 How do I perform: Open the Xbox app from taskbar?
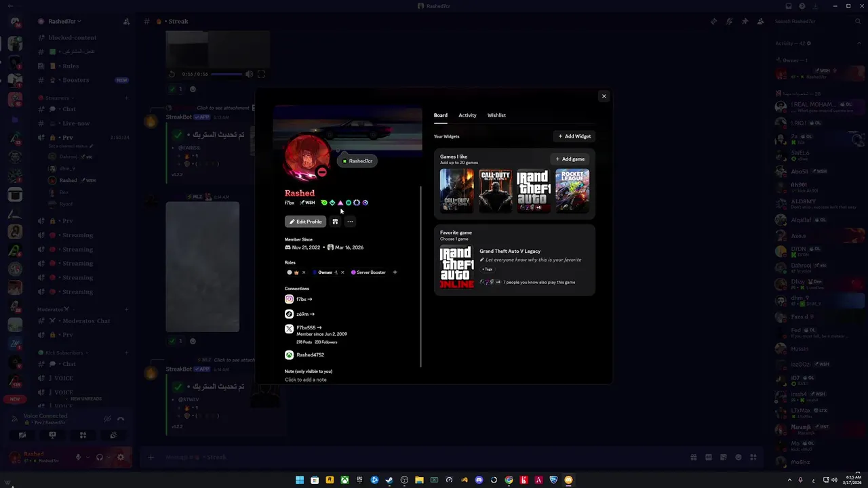(x=344, y=480)
